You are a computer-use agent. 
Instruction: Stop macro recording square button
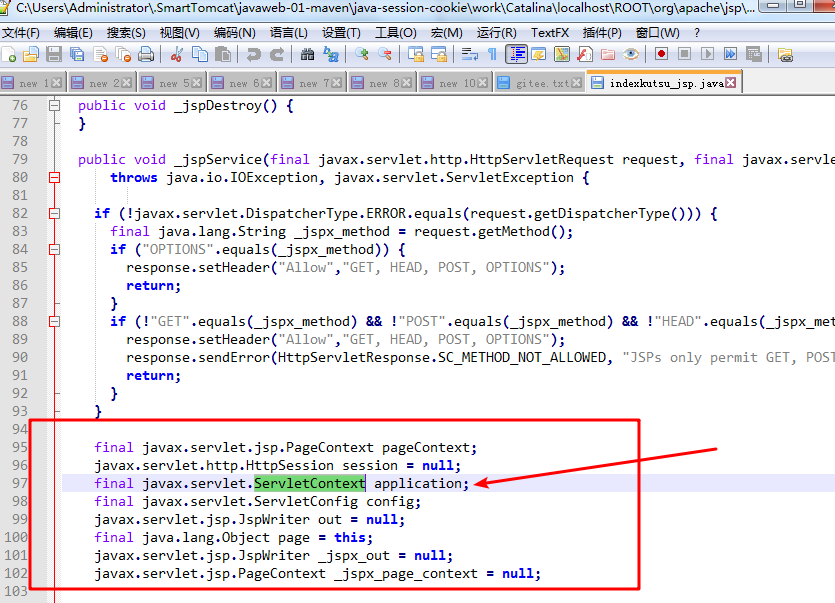pyautogui.click(x=684, y=54)
